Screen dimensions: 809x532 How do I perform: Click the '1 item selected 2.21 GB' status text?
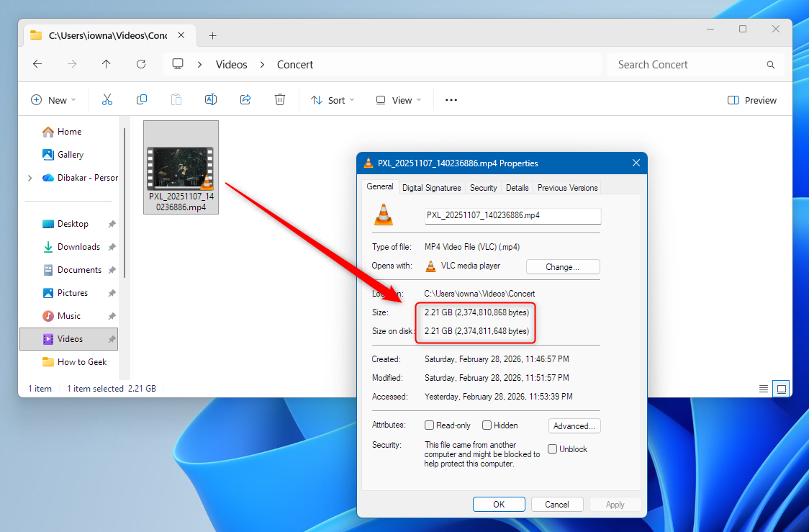pos(112,389)
